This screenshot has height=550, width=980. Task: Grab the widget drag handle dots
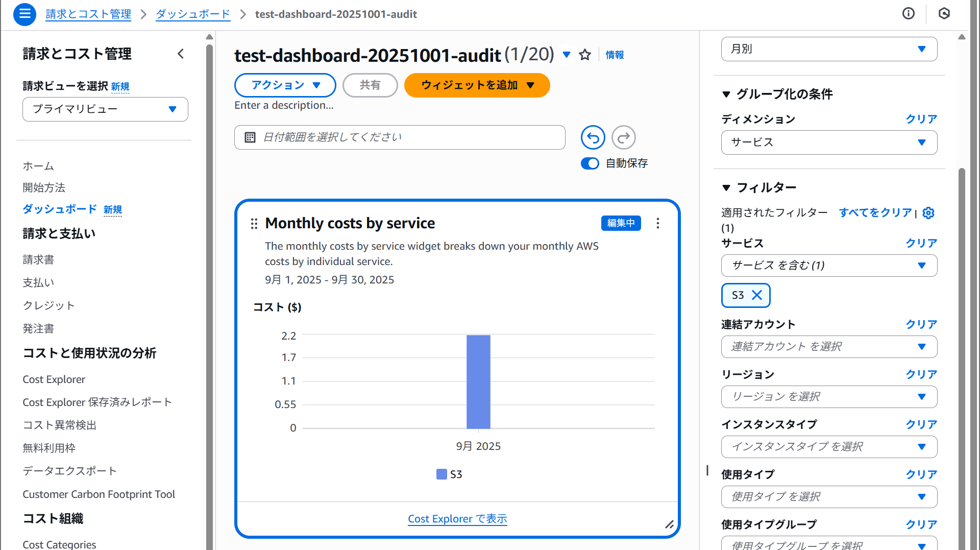point(254,223)
